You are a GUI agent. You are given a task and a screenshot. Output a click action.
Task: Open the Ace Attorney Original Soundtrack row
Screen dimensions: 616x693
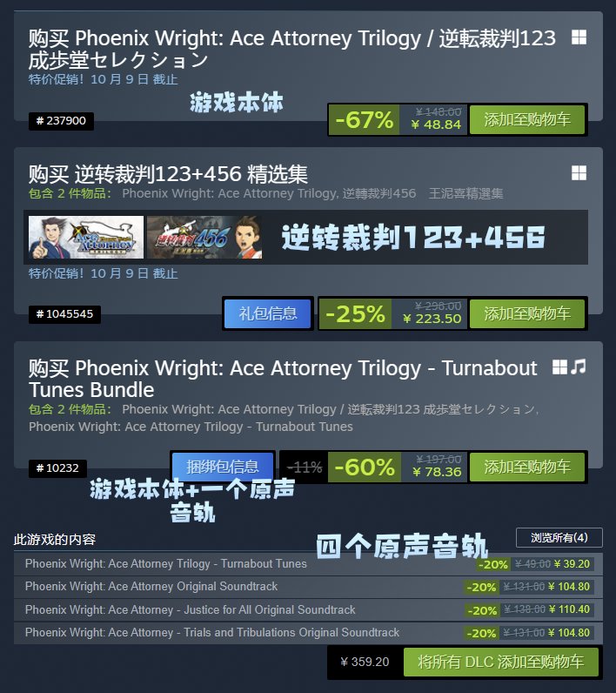(308, 587)
